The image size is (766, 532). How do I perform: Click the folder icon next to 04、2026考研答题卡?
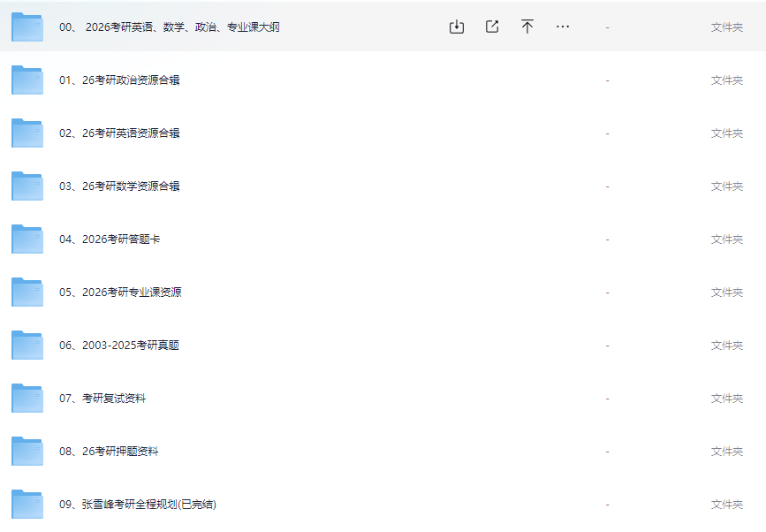click(x=27, y=239)
